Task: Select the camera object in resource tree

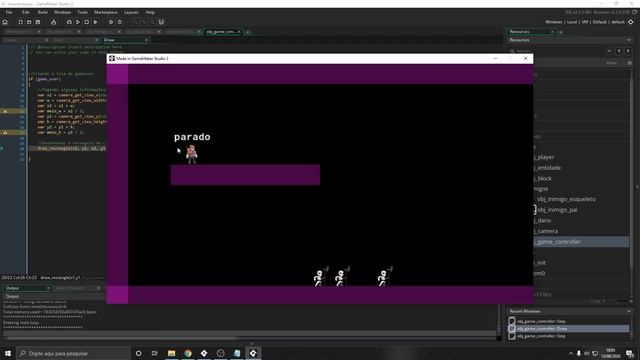Action: 546,231
